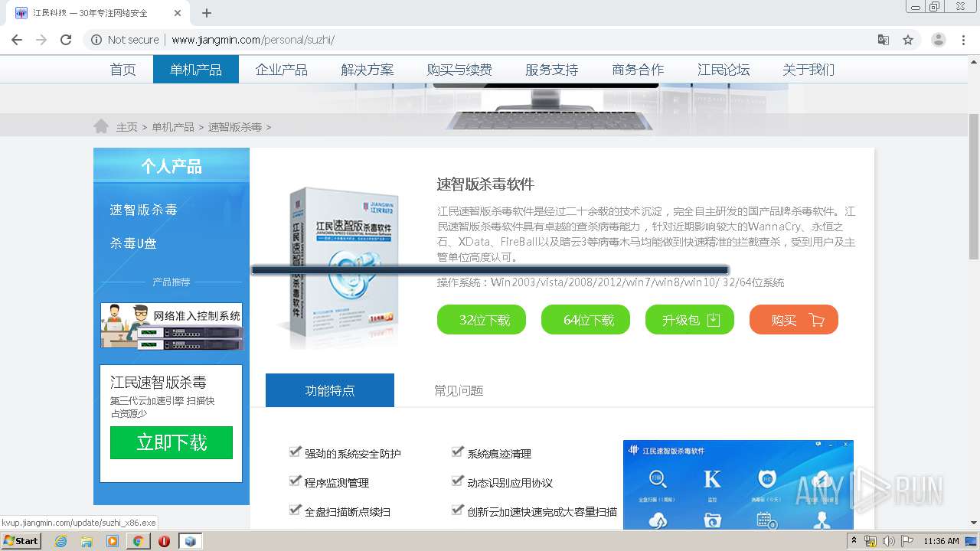Open 关于我们 navigation item
This screenshot has width=980, height=551.
808,70
